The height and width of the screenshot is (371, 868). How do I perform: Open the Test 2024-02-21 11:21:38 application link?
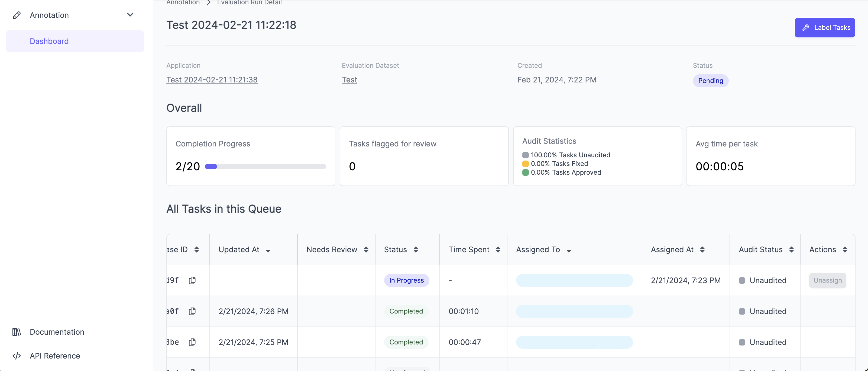click(x=212, y=80)
